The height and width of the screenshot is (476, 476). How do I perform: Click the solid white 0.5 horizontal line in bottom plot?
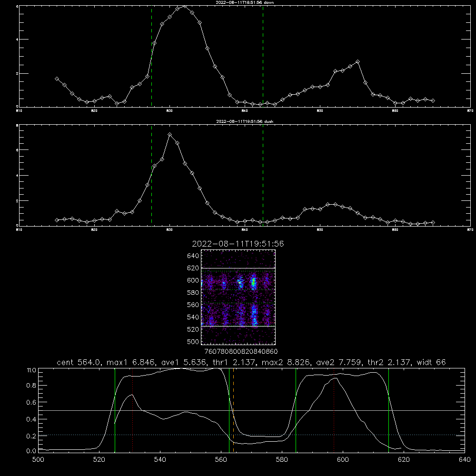tap(251, 410)
